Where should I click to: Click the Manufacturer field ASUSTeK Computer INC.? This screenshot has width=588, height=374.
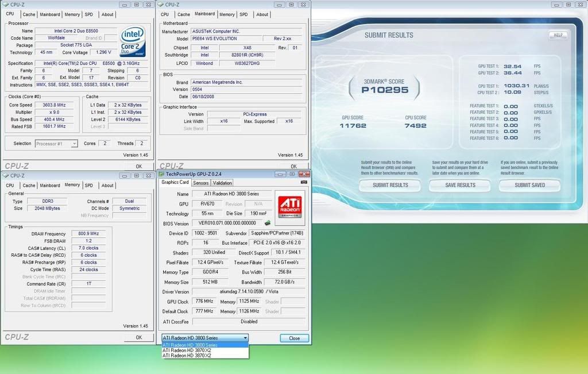pos(246,32)
